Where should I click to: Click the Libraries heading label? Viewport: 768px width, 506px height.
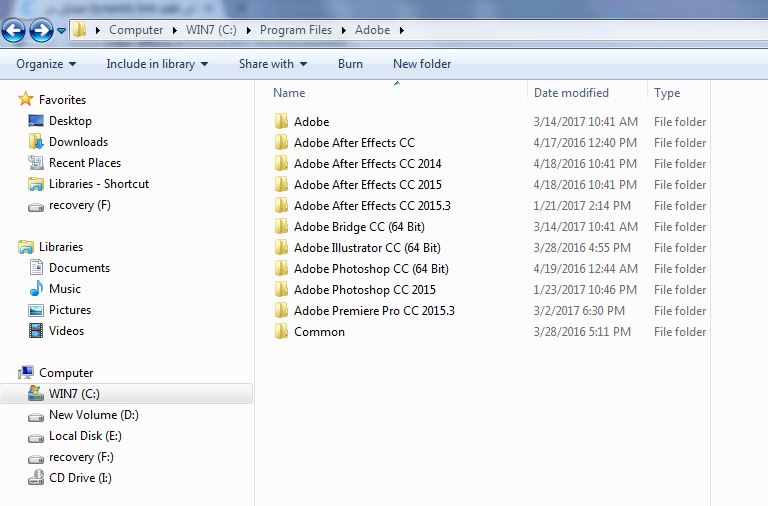click(61, 247)
